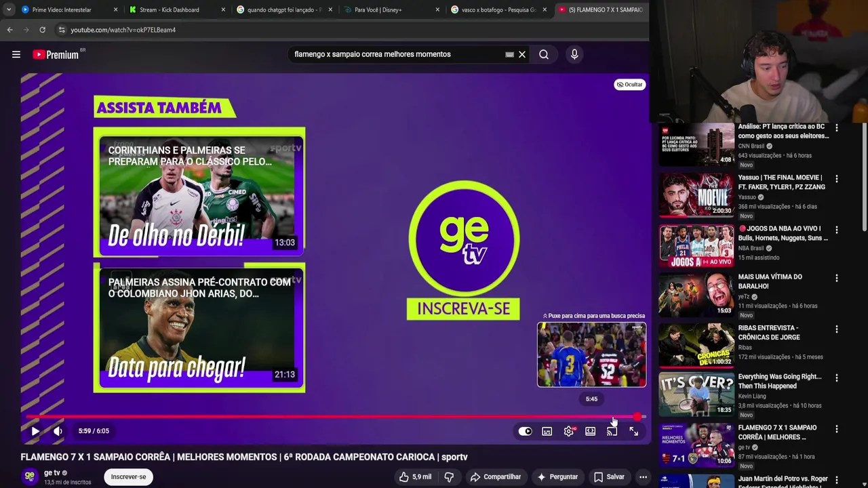Close the Kick Dashboard tab

(223, 9)
